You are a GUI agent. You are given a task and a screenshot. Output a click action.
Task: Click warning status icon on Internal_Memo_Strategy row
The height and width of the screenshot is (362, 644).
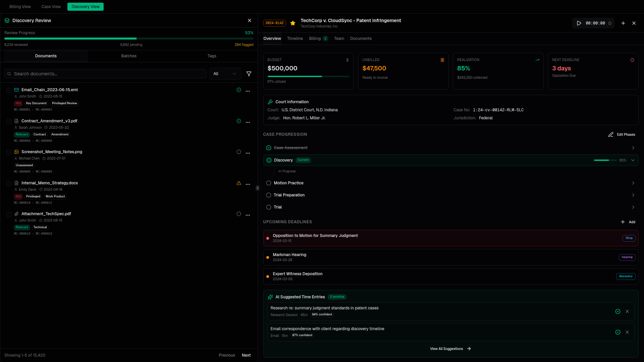tap(239, 183)
